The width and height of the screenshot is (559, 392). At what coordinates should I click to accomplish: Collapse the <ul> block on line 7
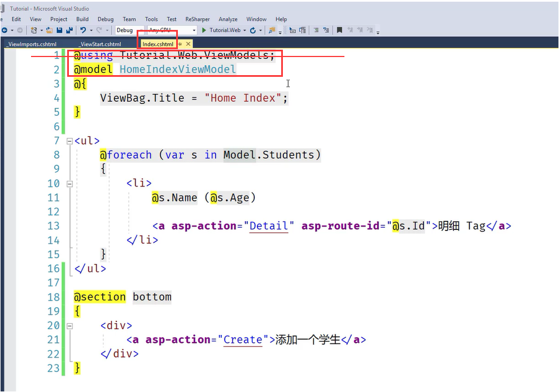(x=69, y=141)
